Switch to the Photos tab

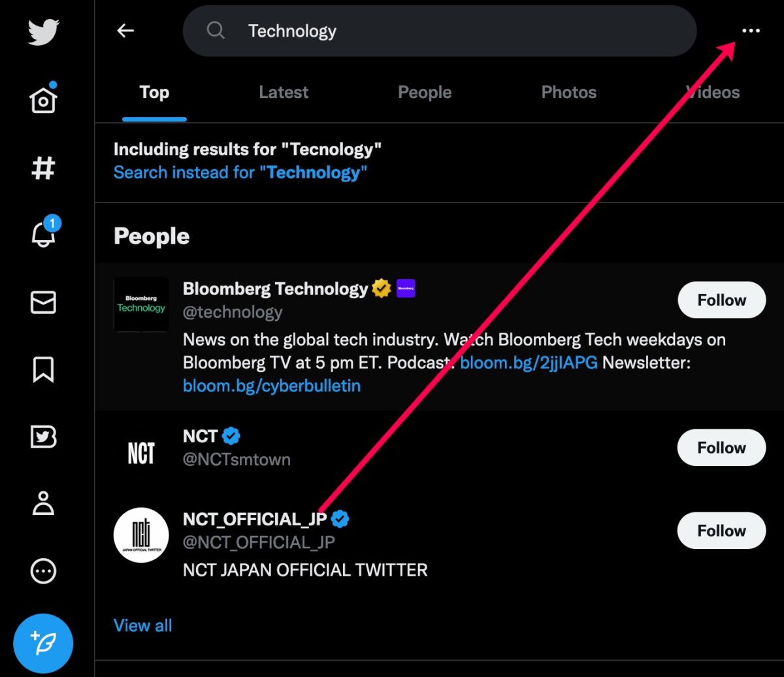point(569,92)
